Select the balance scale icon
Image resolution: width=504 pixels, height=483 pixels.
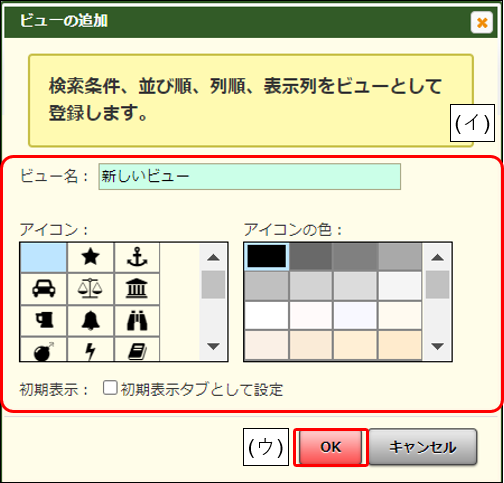[90, 289]
